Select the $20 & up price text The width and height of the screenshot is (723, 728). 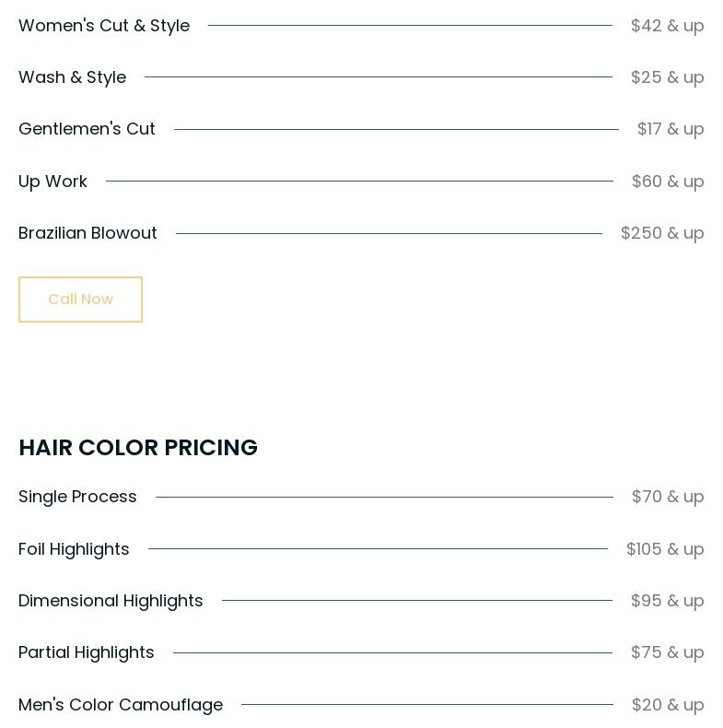(668, 705)
